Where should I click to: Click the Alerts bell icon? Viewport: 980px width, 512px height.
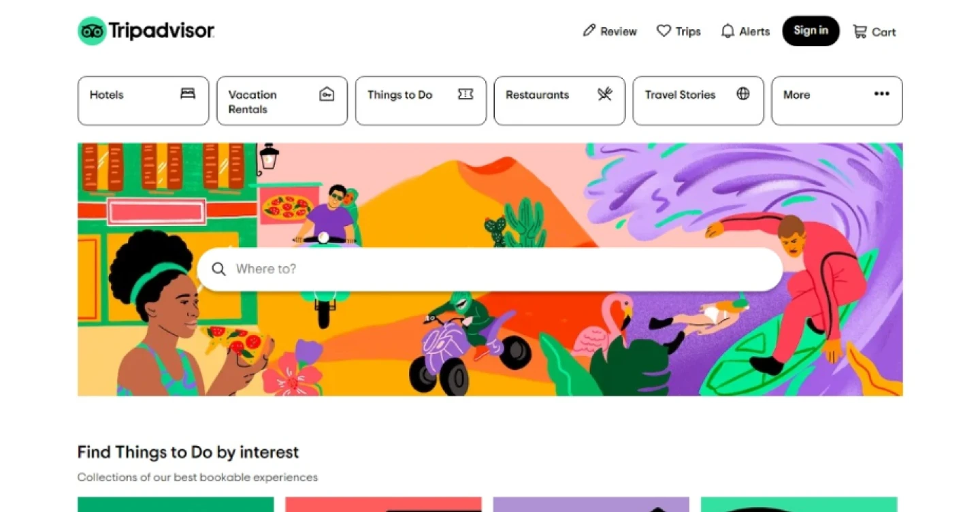(728, 31)
